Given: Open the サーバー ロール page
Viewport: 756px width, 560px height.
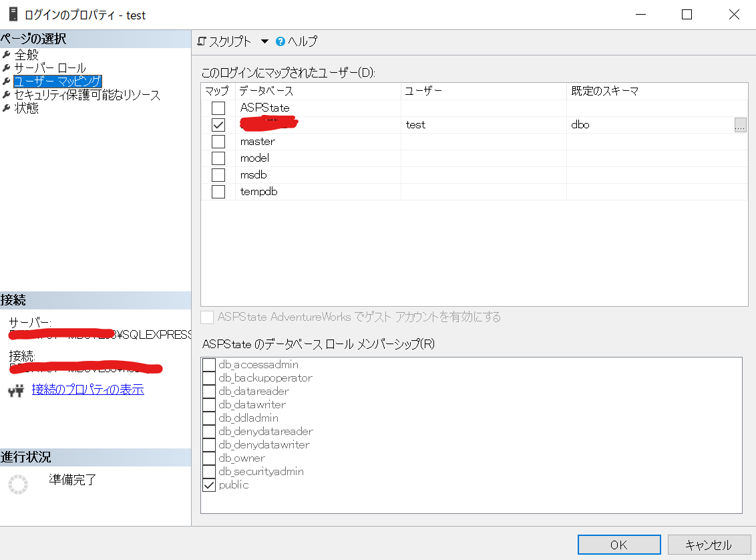Looking at the screenshot, I should (x=50, y=68).
